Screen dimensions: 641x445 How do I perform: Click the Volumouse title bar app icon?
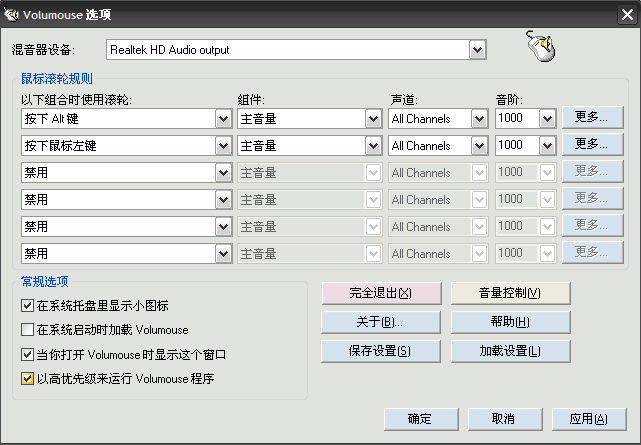pos(11,15)
